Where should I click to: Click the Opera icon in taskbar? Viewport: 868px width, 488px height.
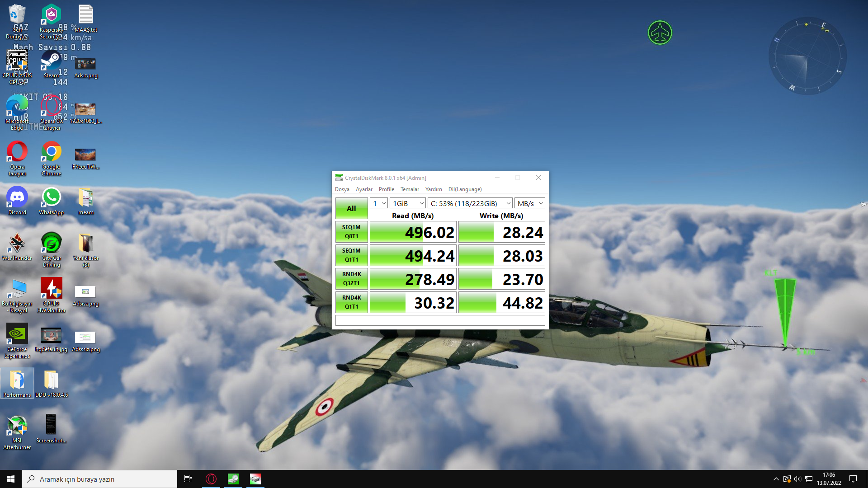(211, 479)
